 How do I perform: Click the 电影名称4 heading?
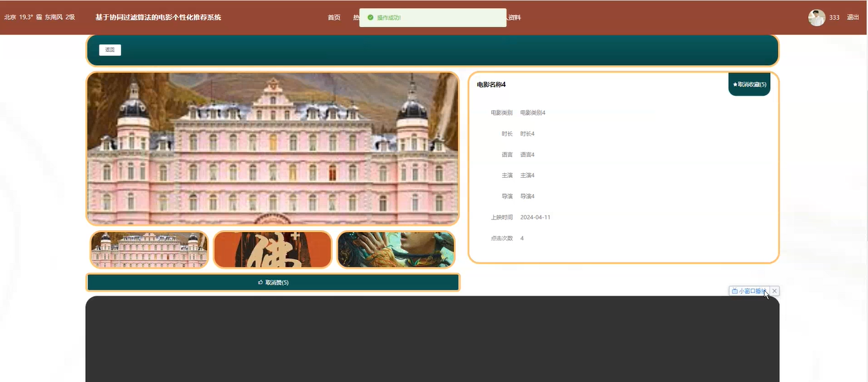491,84
